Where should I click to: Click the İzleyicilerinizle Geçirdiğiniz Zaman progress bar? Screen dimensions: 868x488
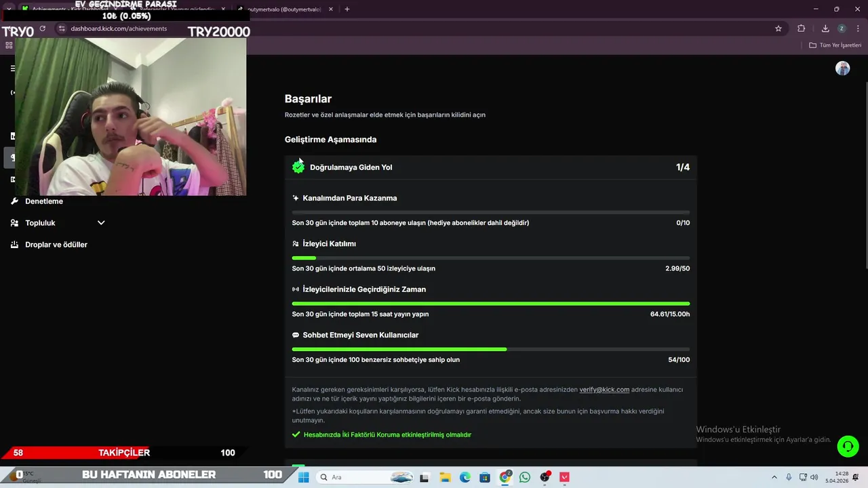pyautogui.click(x=491, y=304)
